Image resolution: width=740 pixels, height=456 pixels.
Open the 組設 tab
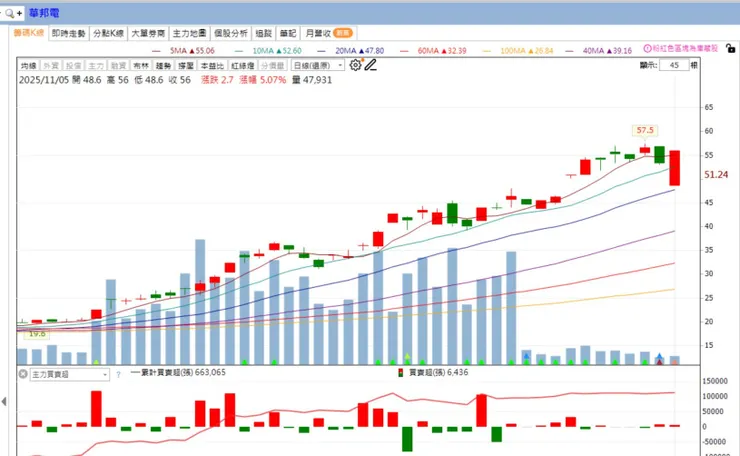264,33
